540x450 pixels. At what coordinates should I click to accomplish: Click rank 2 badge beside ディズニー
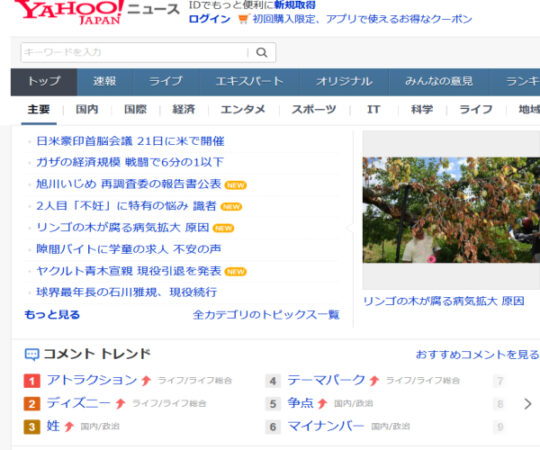click(32, 404)
